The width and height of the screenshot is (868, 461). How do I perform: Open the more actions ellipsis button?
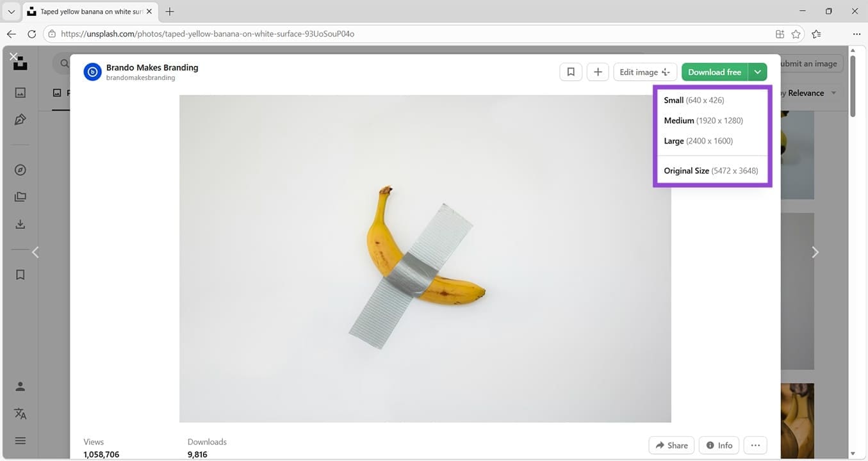coord(755,445)
